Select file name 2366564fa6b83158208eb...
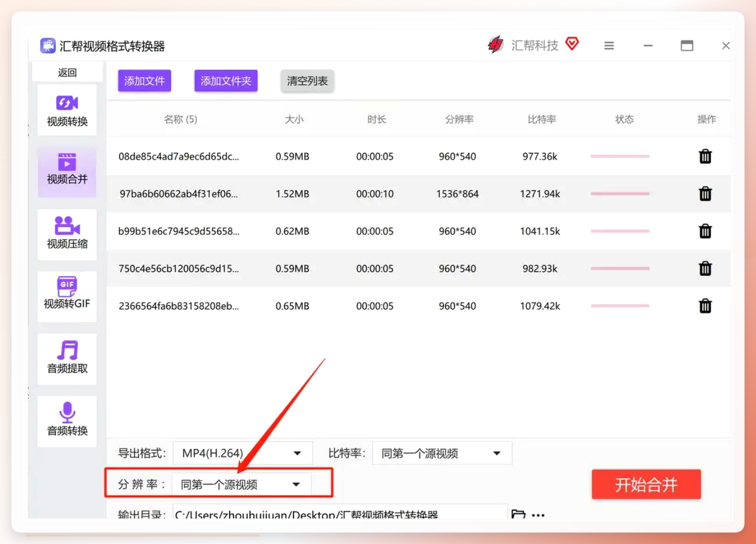This screenshot has width=756, height=544. point(179,306)
